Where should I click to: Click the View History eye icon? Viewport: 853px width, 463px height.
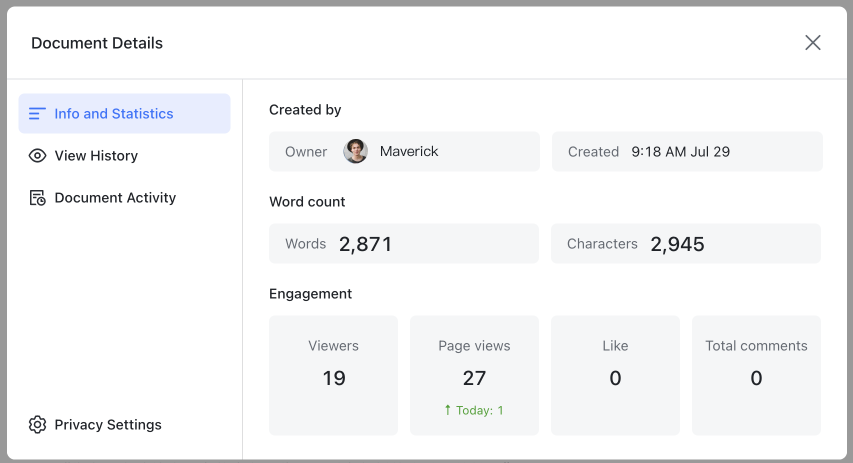[x=37, y=156]
